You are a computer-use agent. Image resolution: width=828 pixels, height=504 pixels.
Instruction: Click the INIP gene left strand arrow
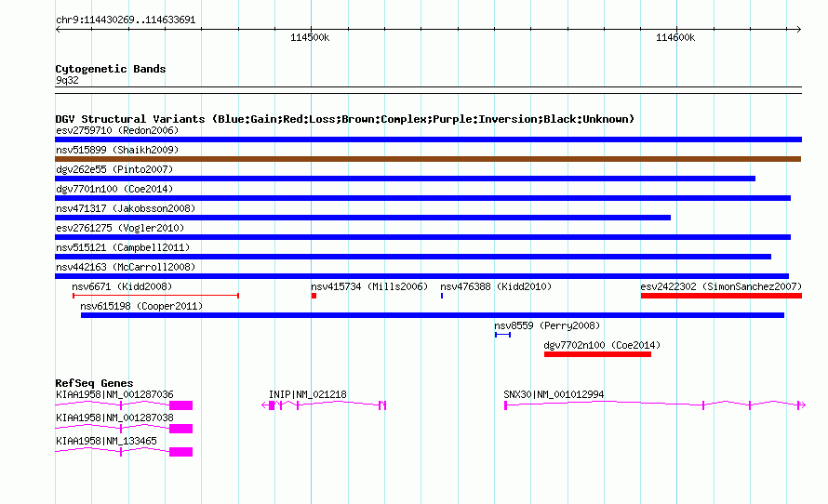[x=264, y=405]
